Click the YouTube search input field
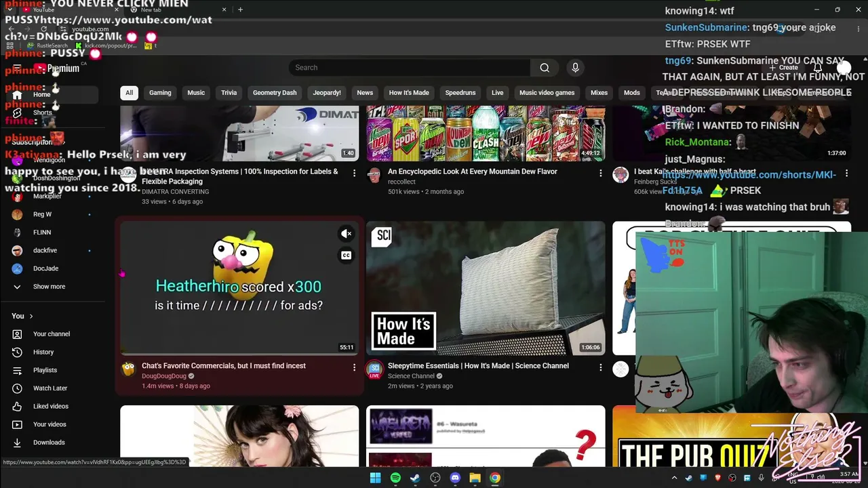This screenshot has height=488, width=868. point(409,68)
